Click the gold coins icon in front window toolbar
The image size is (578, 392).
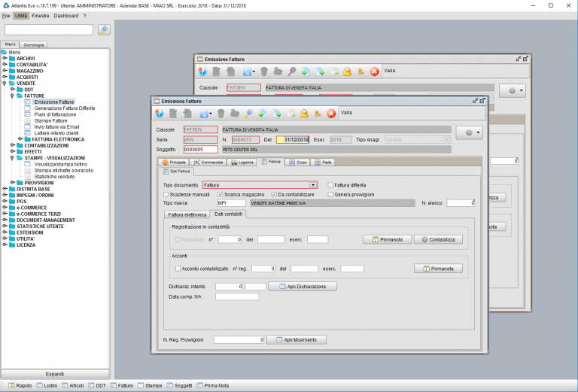click(x=318, y=114)
